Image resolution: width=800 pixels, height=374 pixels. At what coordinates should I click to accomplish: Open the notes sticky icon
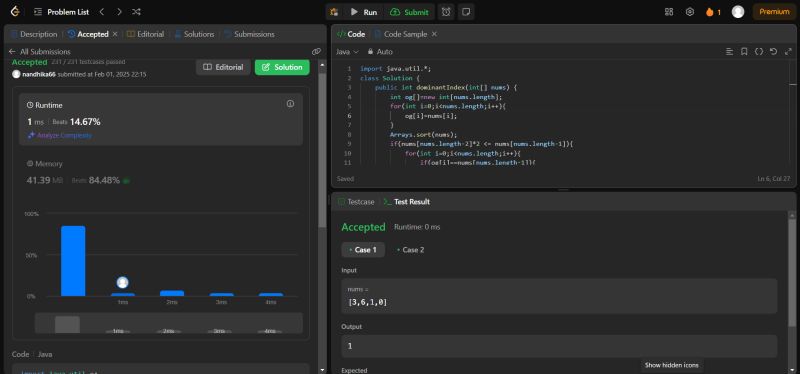(x=465, y=12)
